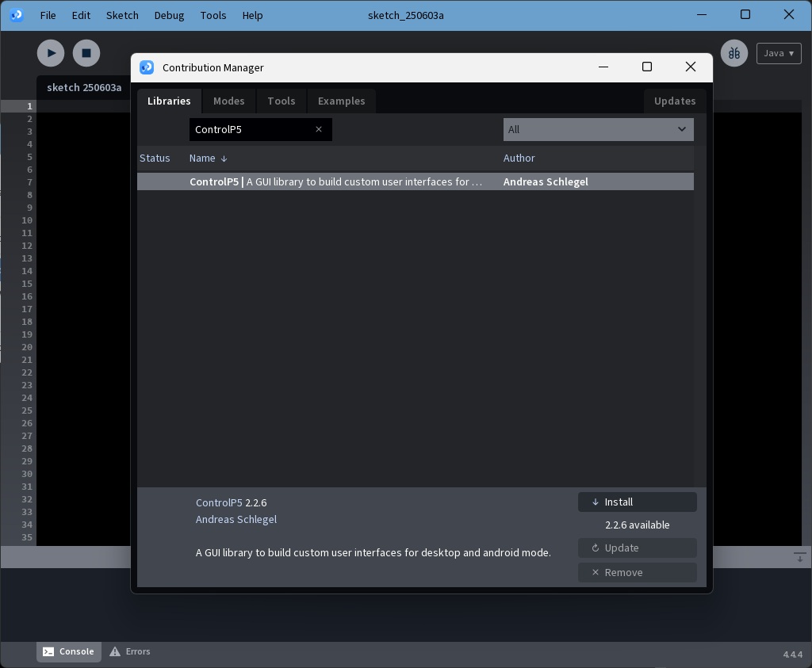Click the Processing icon in Contribution Manager title
812x668 pixels.
tap(147, 67)
